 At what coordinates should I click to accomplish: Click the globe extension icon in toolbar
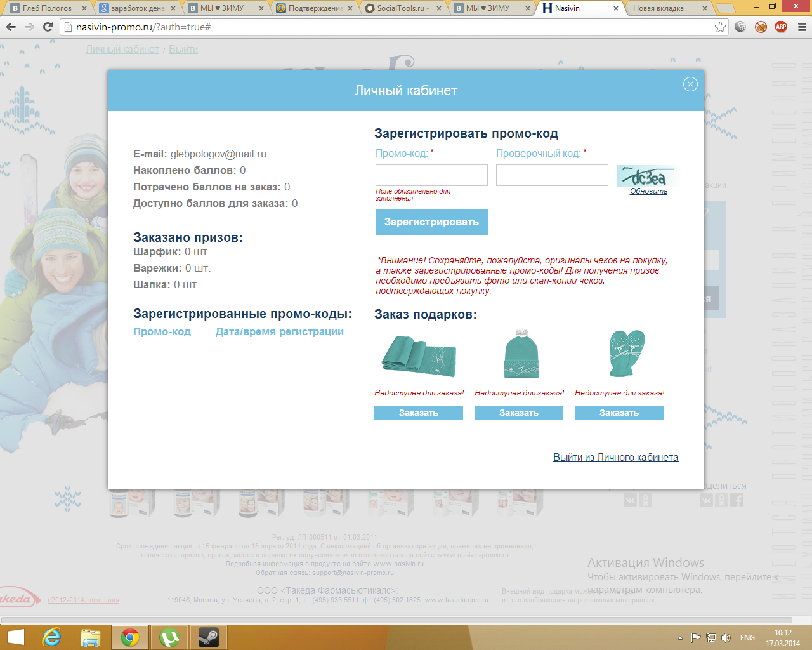pyautogui.click(x=740, y=27)
